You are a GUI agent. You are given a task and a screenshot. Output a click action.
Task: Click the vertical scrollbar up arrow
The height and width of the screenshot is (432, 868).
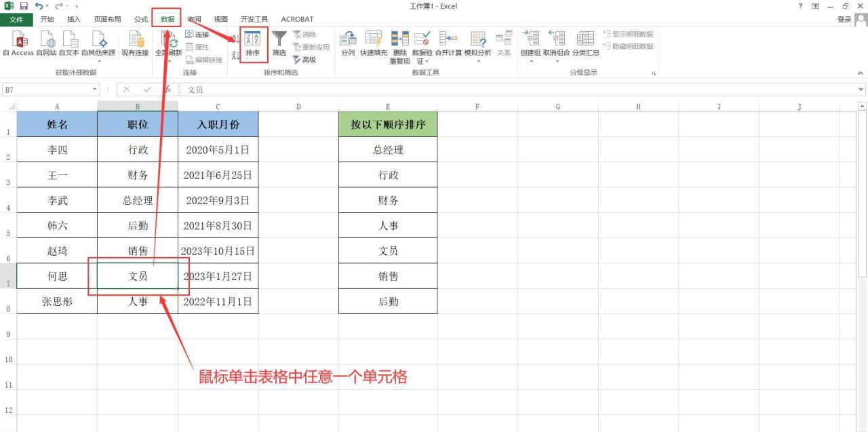(x=863, y=106)
